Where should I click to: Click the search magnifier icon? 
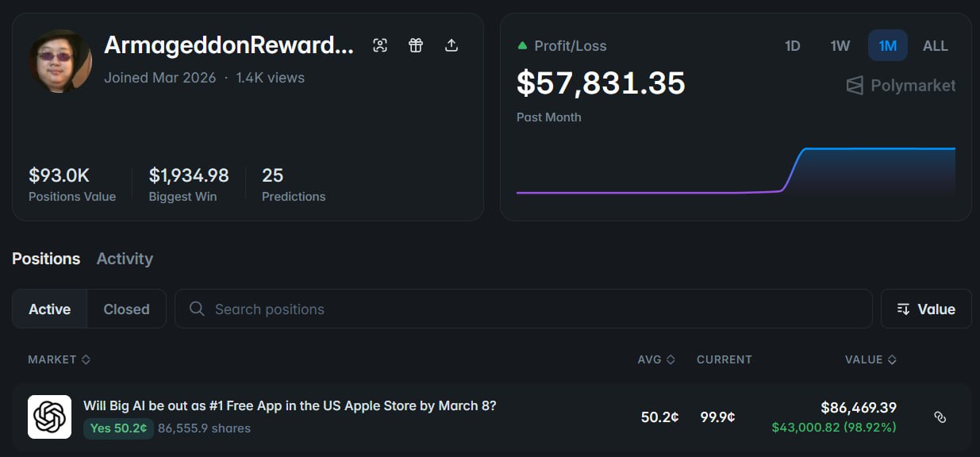197,309
